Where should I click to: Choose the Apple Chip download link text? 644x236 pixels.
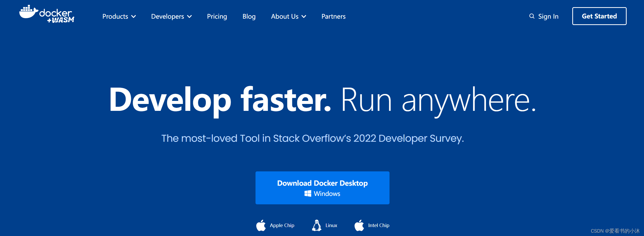pos(282,226)
